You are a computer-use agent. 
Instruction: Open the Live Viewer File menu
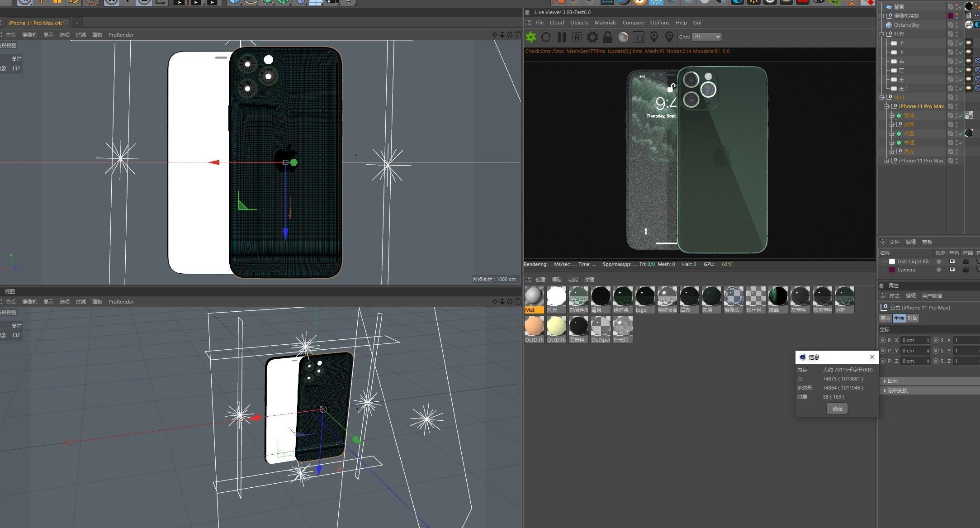(540, 23)
